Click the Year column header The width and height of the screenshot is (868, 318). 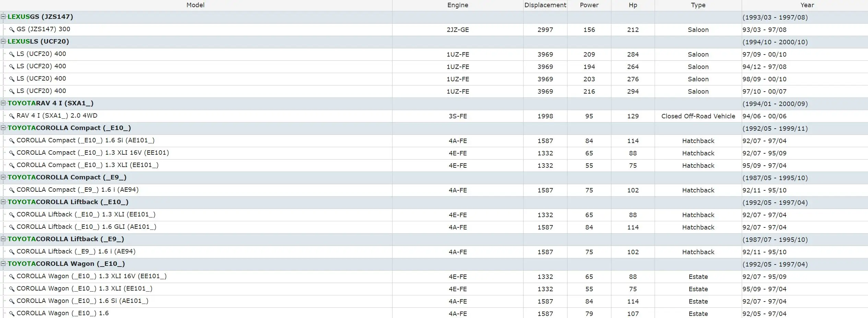[x=807, y=5]
